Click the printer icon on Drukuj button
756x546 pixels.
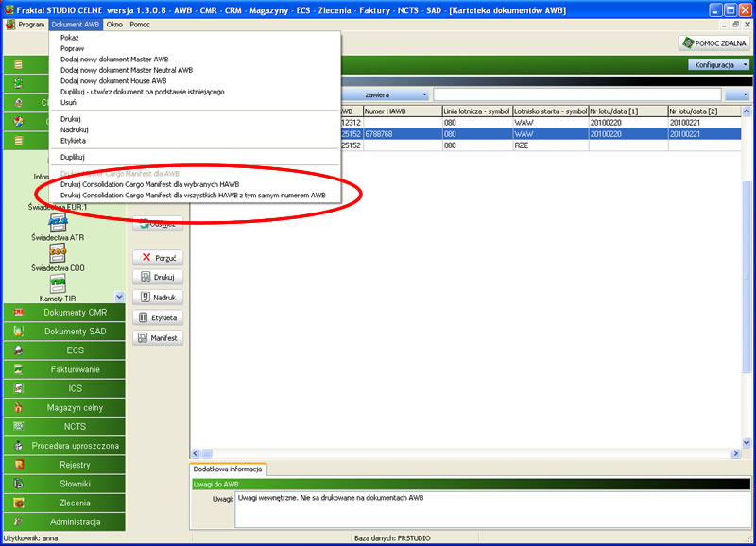click(x=146, y=277)
